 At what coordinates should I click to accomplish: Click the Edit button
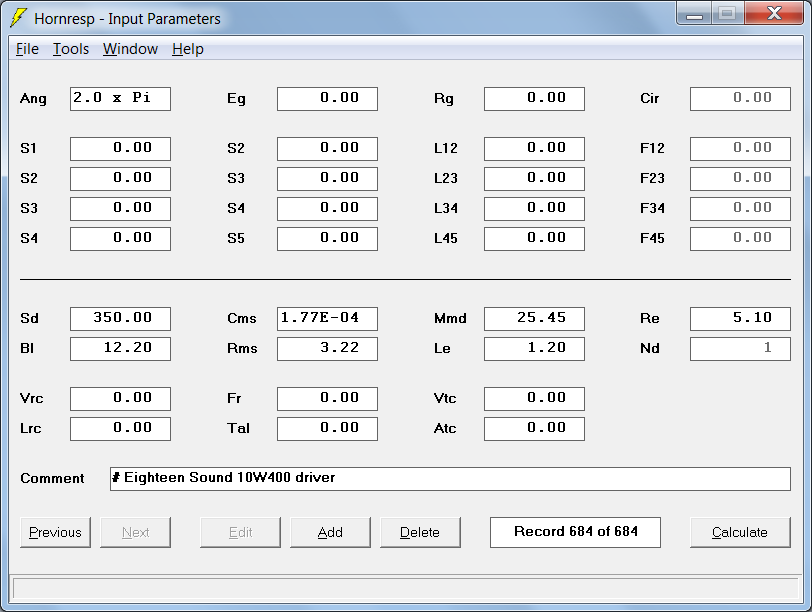(x=240, y=532)
